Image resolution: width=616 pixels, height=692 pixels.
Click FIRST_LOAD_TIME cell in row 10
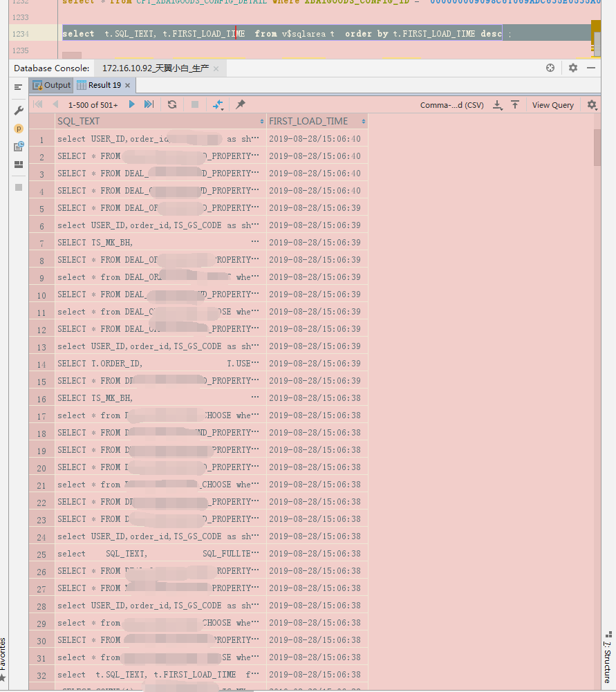317,294
